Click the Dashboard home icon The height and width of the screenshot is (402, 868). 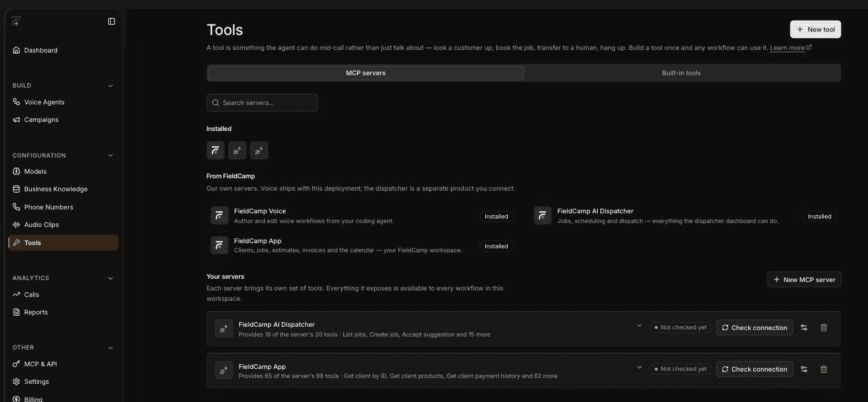[17, 50]
